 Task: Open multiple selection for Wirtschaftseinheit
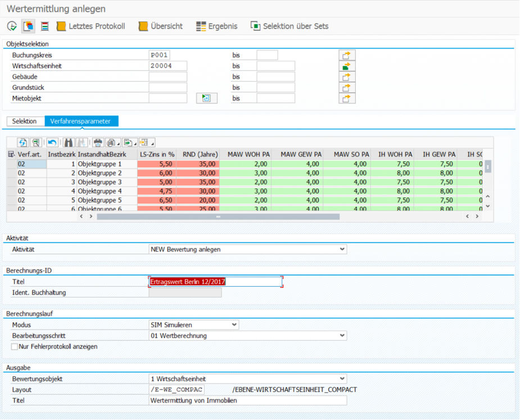[x=347, y=66]
